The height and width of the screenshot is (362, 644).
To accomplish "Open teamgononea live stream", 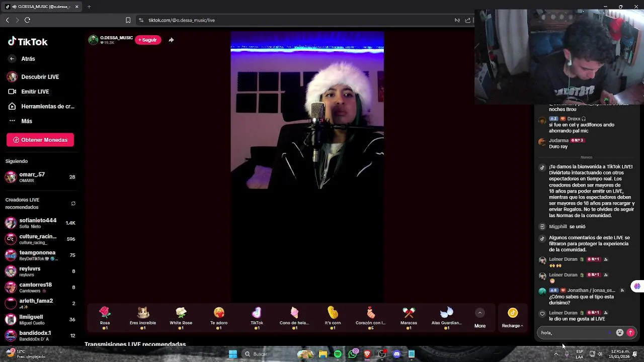I will [40, 255].
